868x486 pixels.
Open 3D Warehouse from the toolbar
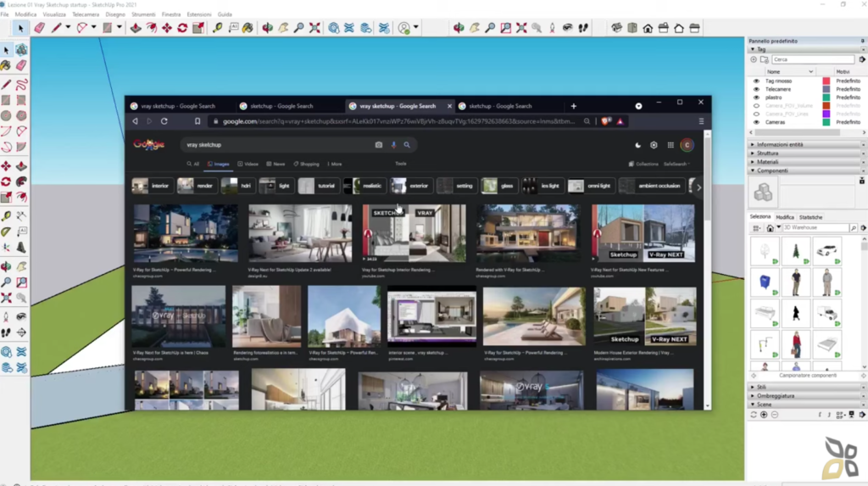point(333,28)
